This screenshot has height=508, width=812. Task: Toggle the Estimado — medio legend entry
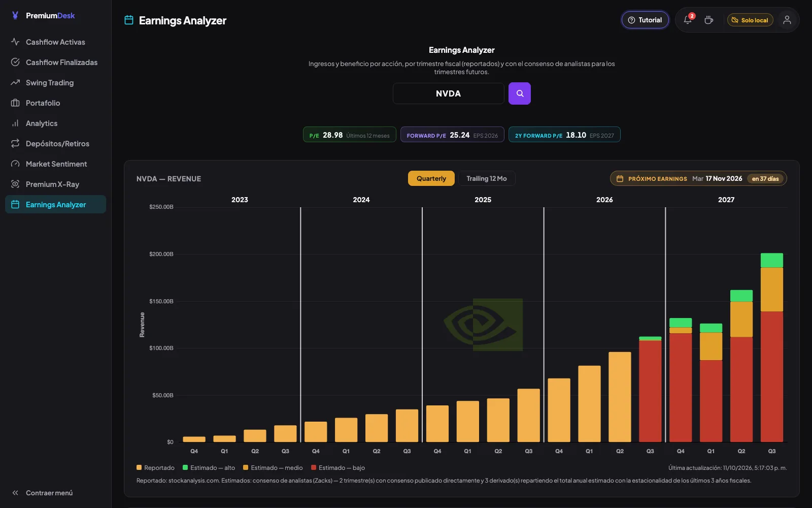pyautogui.click(x=273, y=468)
